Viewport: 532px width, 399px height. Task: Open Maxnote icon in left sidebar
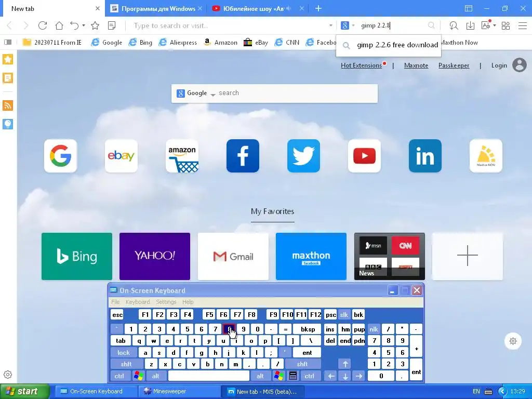[8, 78]
